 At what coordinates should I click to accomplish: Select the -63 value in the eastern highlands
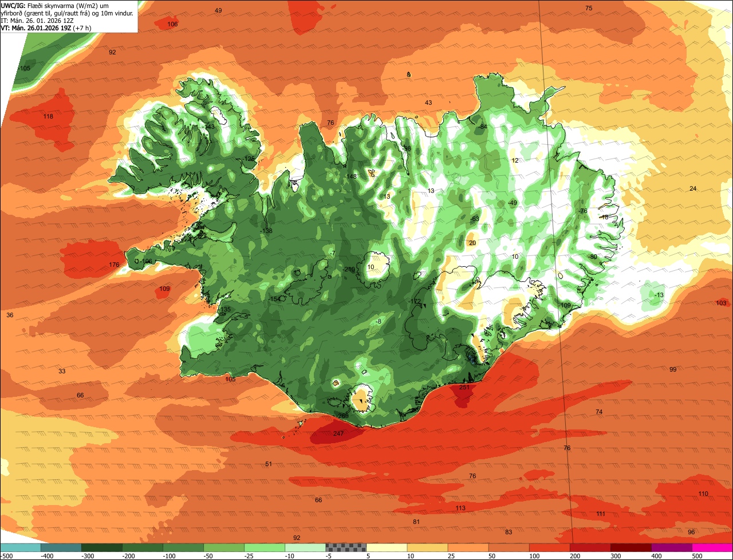pyautogui.click(x=474, y=219)
